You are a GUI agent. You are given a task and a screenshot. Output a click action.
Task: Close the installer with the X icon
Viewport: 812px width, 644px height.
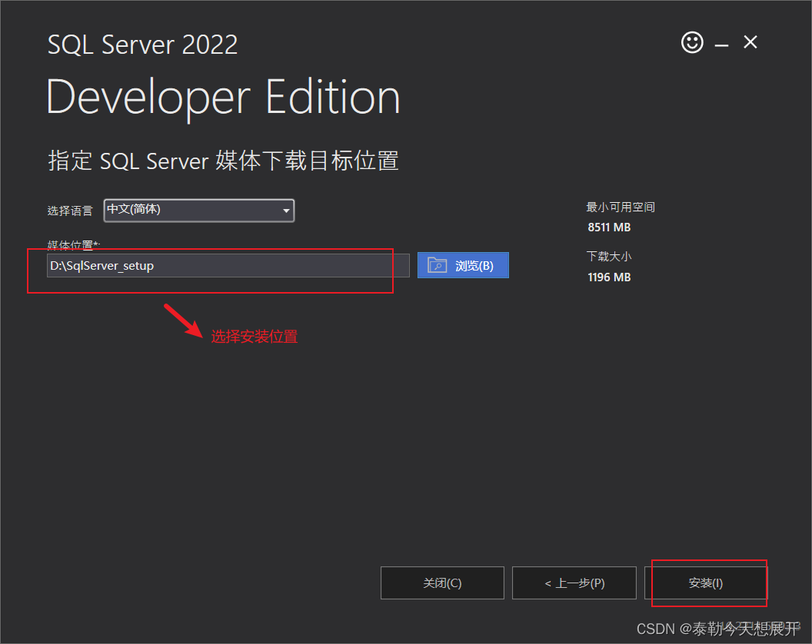[x=750, y=42]
